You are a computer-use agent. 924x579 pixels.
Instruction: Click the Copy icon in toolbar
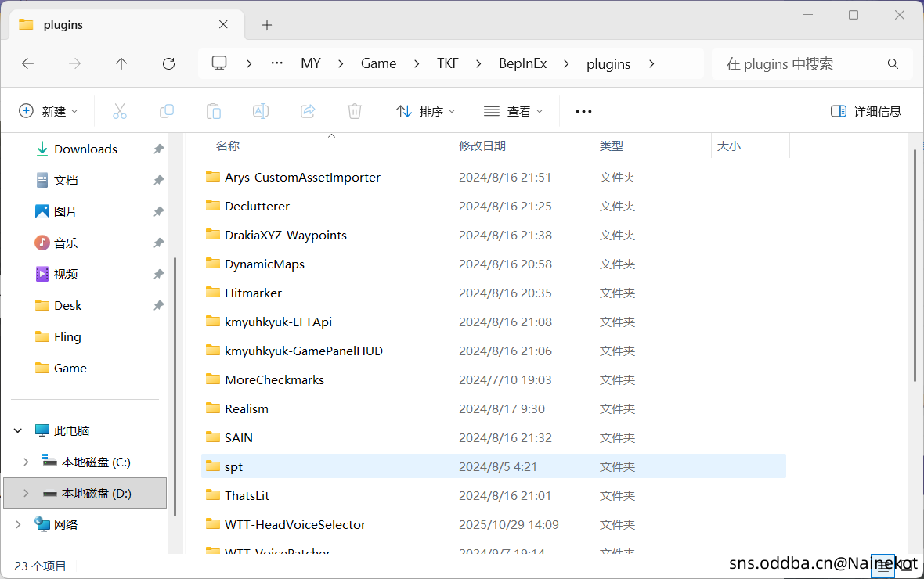pos(167,111)
